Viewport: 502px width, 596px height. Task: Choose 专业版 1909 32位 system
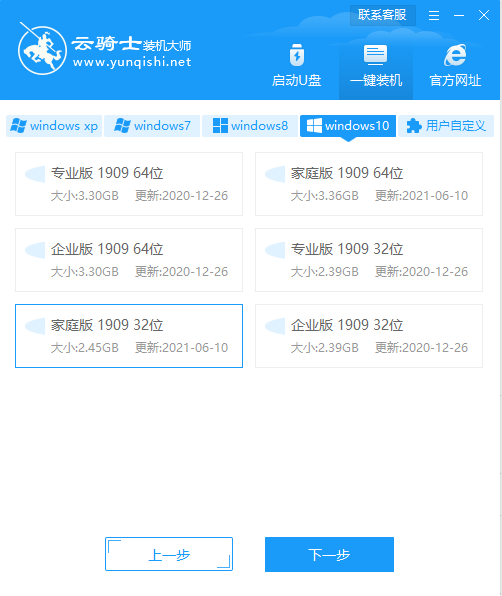(369, 260)
